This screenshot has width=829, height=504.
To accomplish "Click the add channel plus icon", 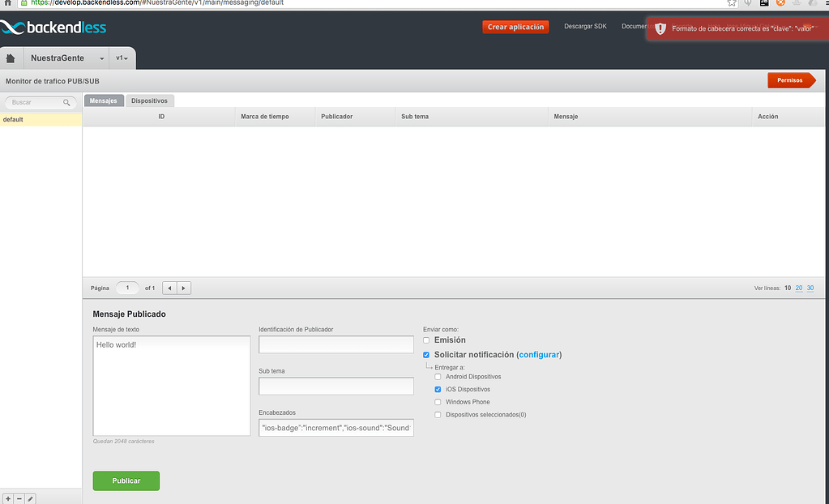I will (x=7, y=498).
